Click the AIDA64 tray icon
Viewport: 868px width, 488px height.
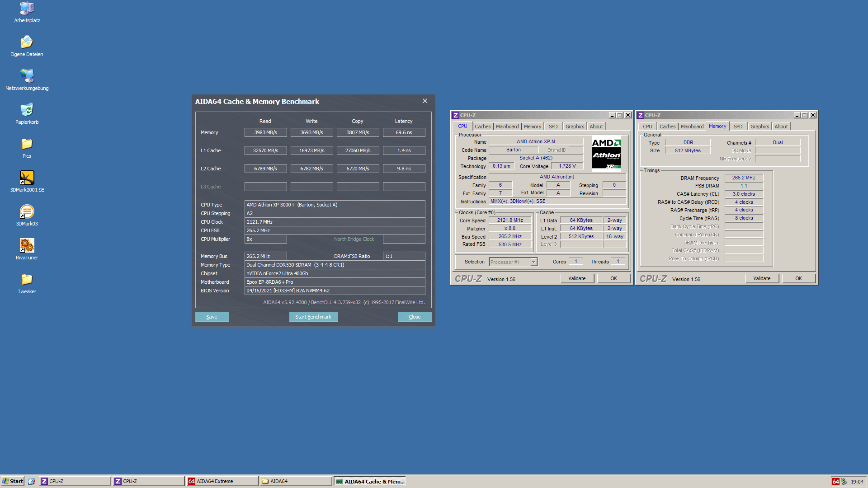tap(836, 482)
